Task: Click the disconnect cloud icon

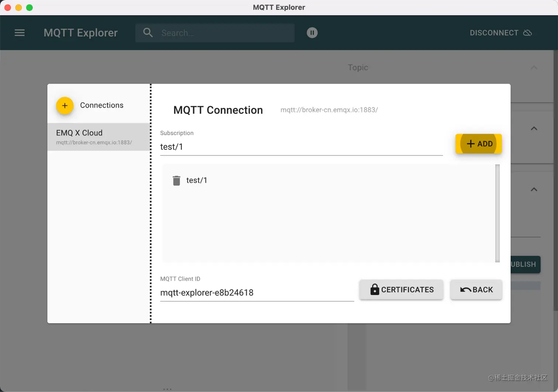Action: [528, 33]
